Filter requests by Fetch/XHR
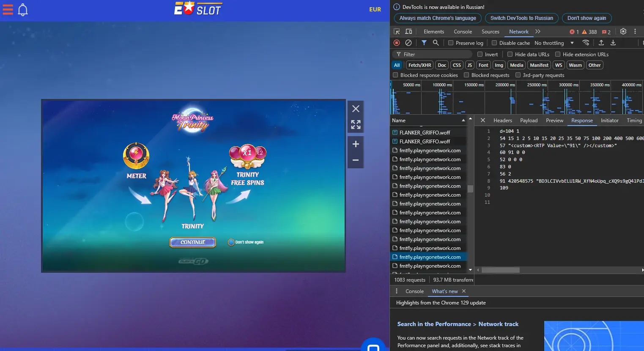The image size is (644, 351). coord(419,65)
